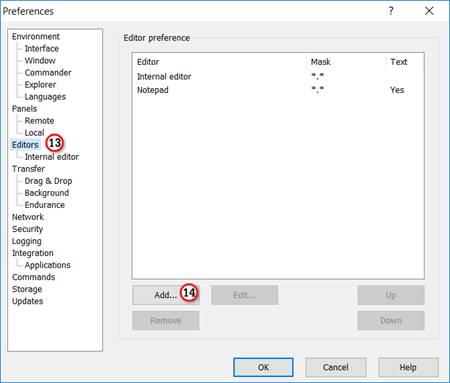Open the Window preferences page
The width and height of the screenshot is (450, 383).
tap(40, 60)
